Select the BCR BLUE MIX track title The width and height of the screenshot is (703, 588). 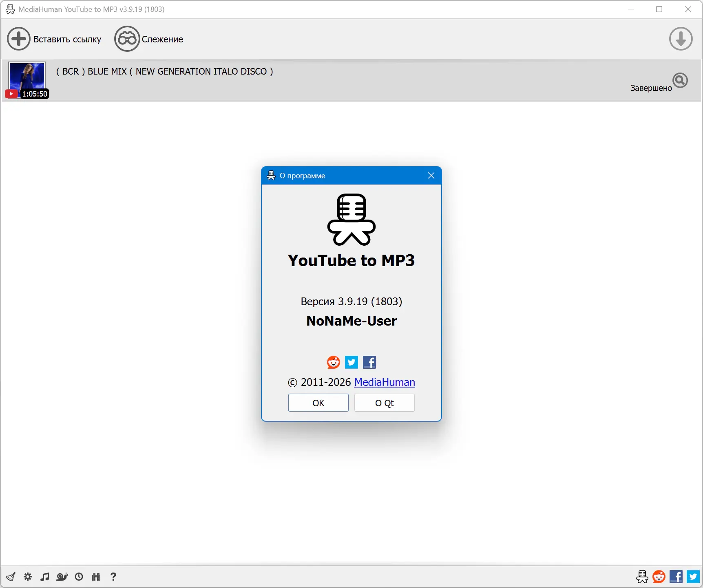[165, 71]
